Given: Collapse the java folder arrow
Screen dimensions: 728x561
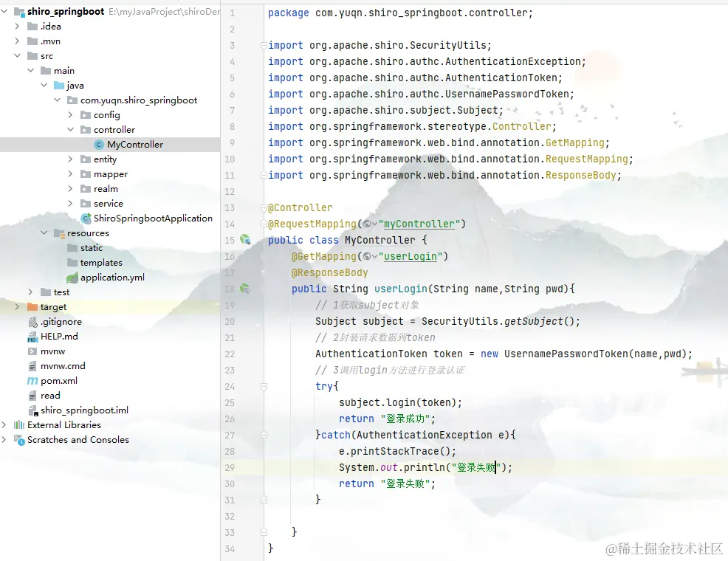Looking at the screenshot, I should click(44, 86).
